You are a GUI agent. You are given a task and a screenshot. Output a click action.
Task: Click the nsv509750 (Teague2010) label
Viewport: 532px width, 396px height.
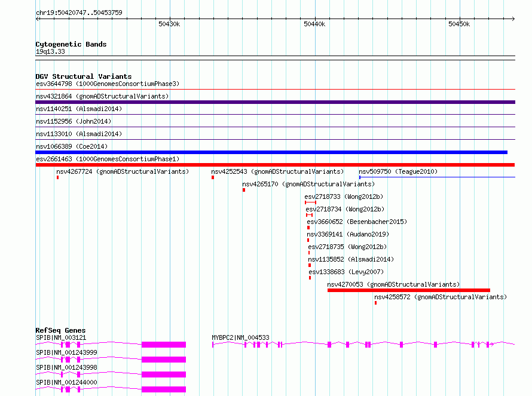[x=398, y=171]
